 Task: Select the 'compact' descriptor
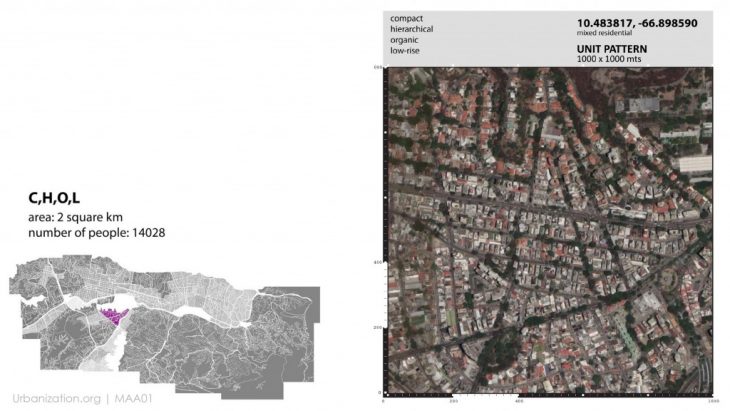tap(406, 19)
